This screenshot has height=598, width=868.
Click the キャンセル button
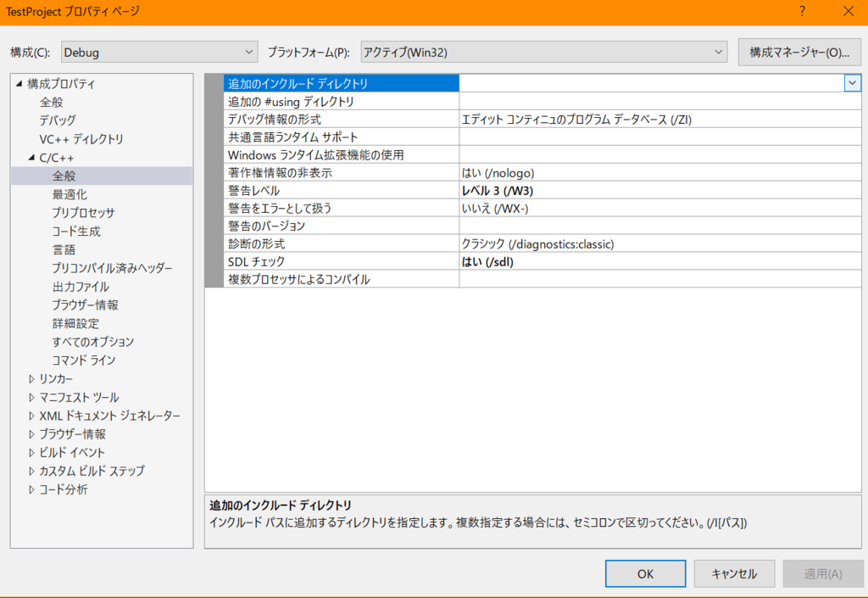coord(734,573)
